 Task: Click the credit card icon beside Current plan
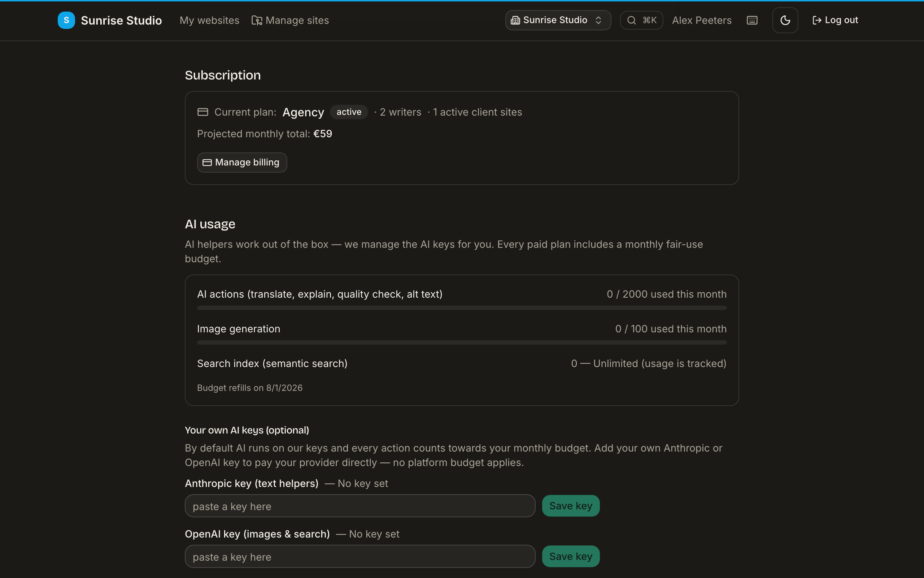(203, 112)
